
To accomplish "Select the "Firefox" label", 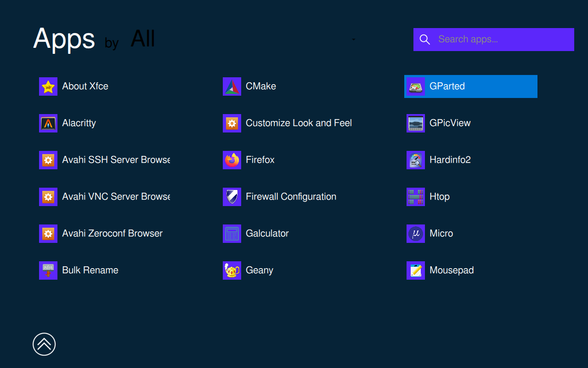I will click(260, 160).
